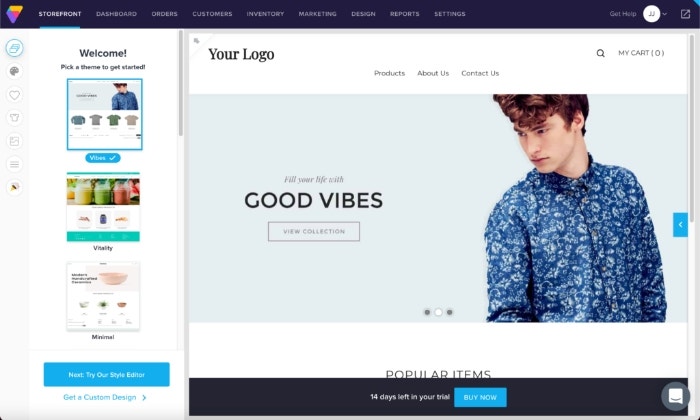Collapse preview with blue side arrow

(680, 225)
